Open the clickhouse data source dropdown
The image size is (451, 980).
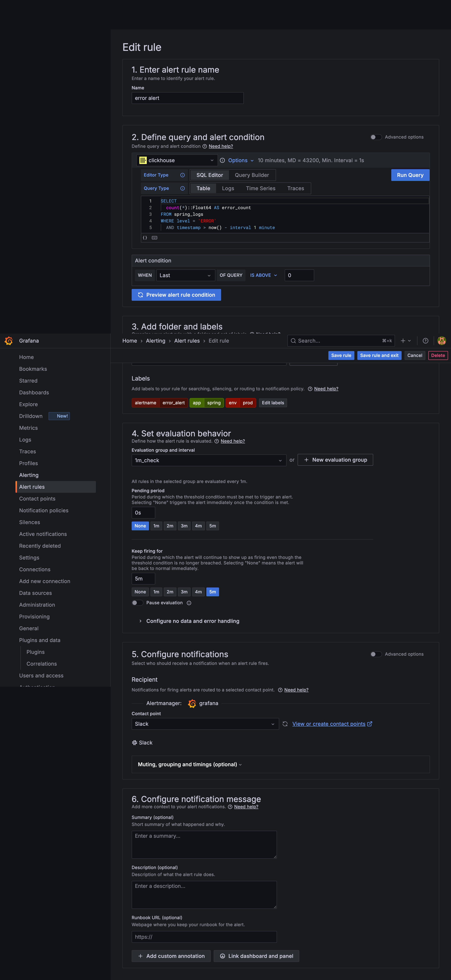coord(177,160)
